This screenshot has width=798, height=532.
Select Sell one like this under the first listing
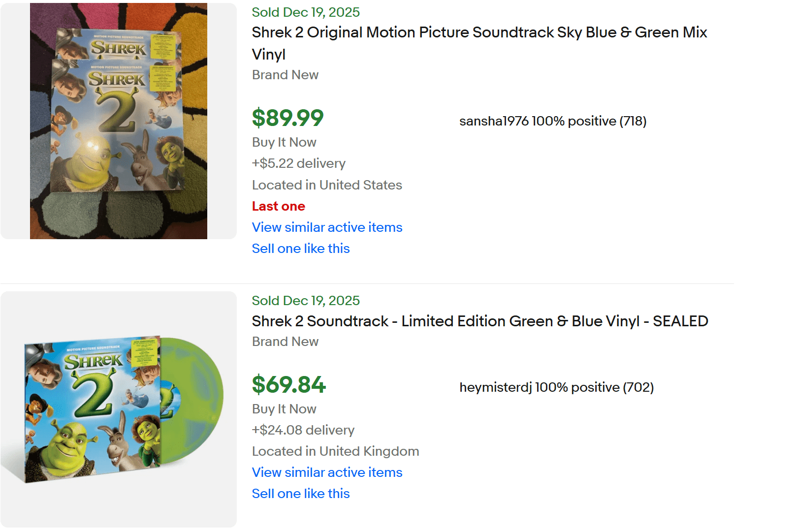301,249
